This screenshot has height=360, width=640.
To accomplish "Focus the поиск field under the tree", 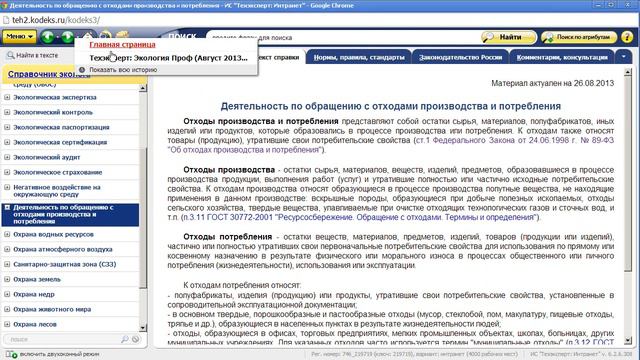I will click(x=61, y=339).
